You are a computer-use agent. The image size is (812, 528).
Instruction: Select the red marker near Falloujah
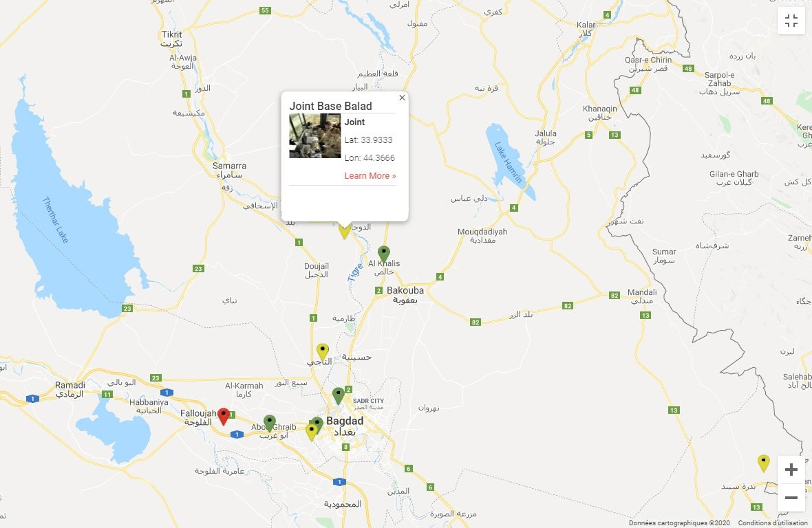point(223,417)
